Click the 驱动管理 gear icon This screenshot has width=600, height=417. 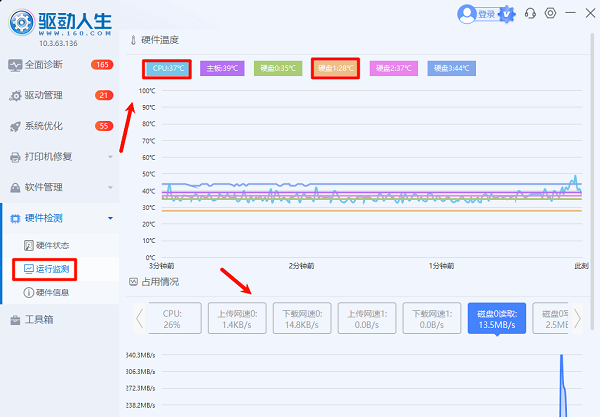click(15, 96)
